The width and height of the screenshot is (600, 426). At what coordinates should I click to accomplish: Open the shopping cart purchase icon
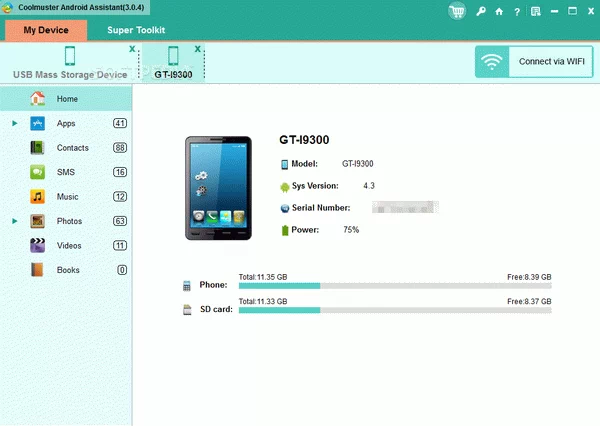458,11
